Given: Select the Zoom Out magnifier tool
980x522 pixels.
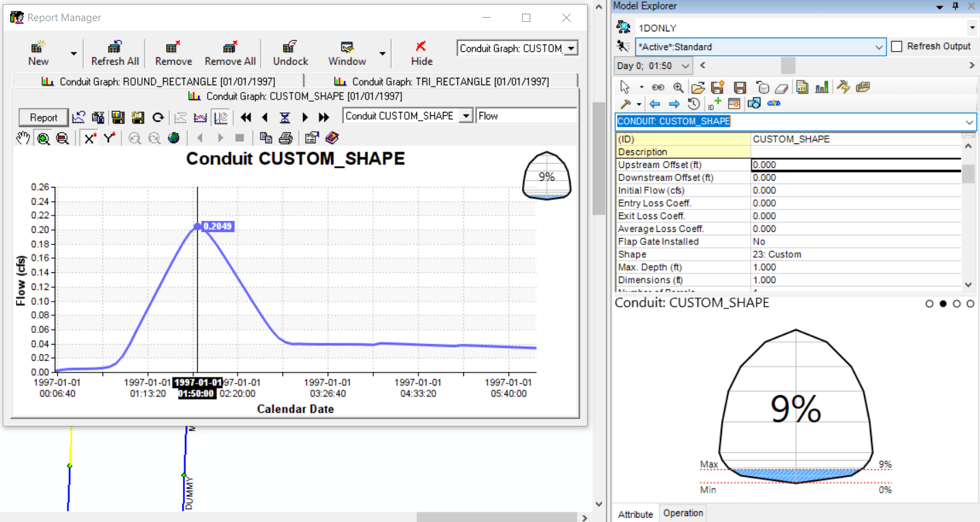Looking at the screenshot, I should tap(62, 139).
